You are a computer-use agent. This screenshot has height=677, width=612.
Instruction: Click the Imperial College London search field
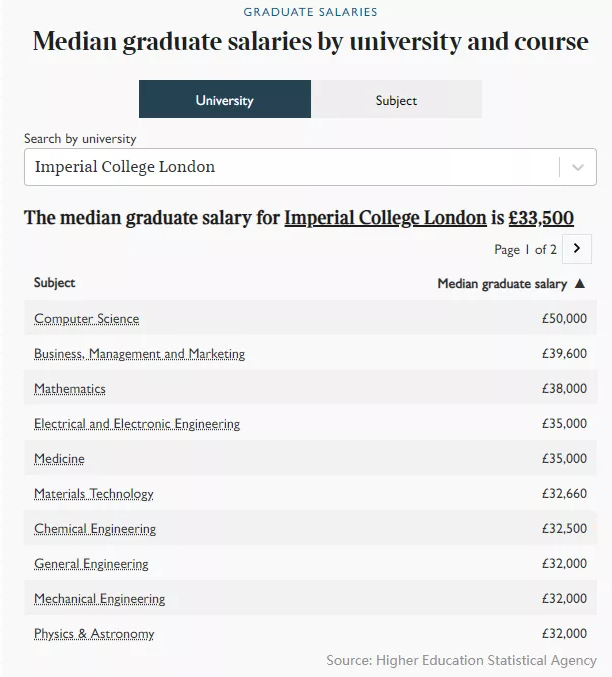[290, 167]
